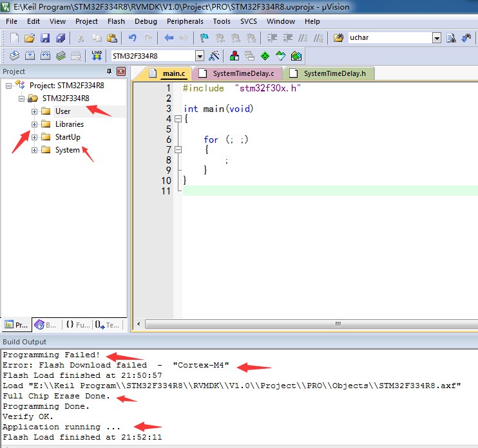478x448 pixels.
Task: Click the Rebuild all target files icon
Action: [45, 56]
